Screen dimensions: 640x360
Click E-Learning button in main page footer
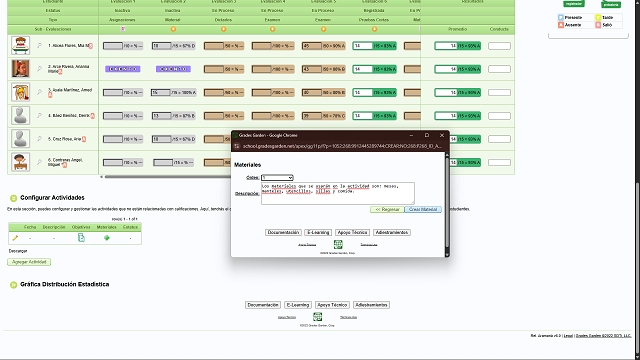coord(298,305)
